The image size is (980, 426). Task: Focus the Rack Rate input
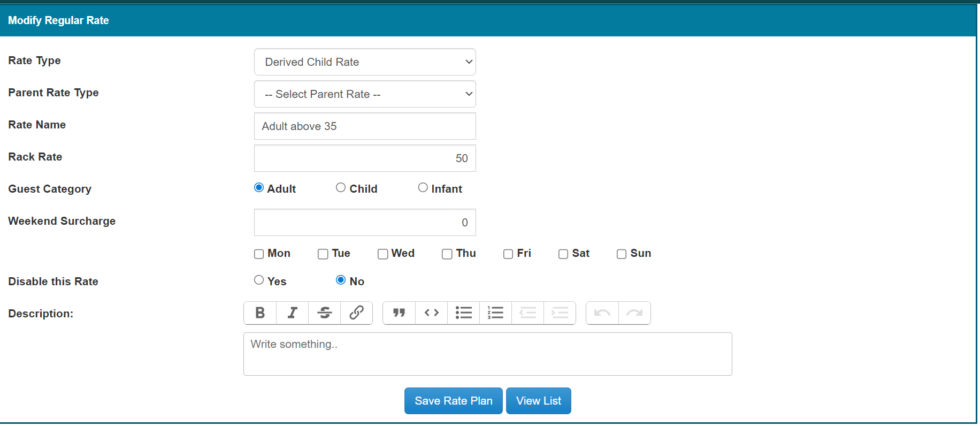click(365, 158)
